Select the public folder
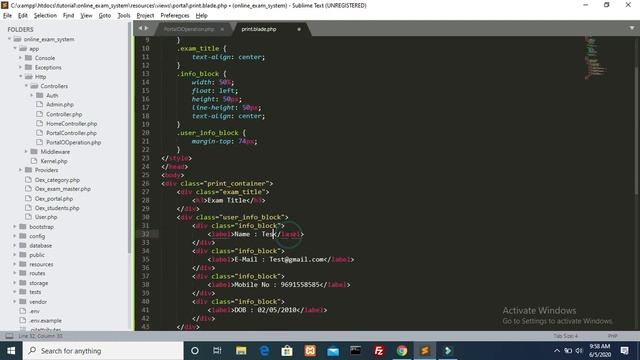Screen dimensions: 640x360 37,255
